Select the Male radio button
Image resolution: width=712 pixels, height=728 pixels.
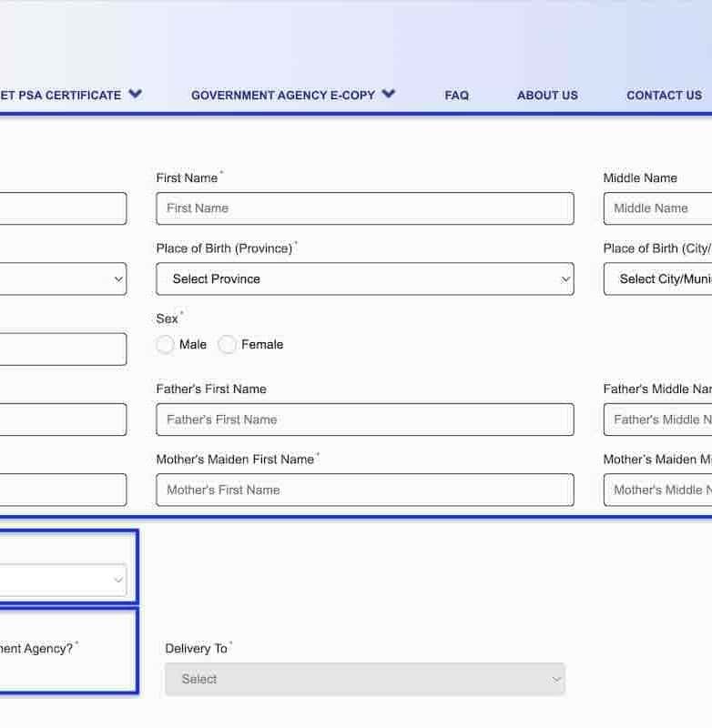[166, 345]
